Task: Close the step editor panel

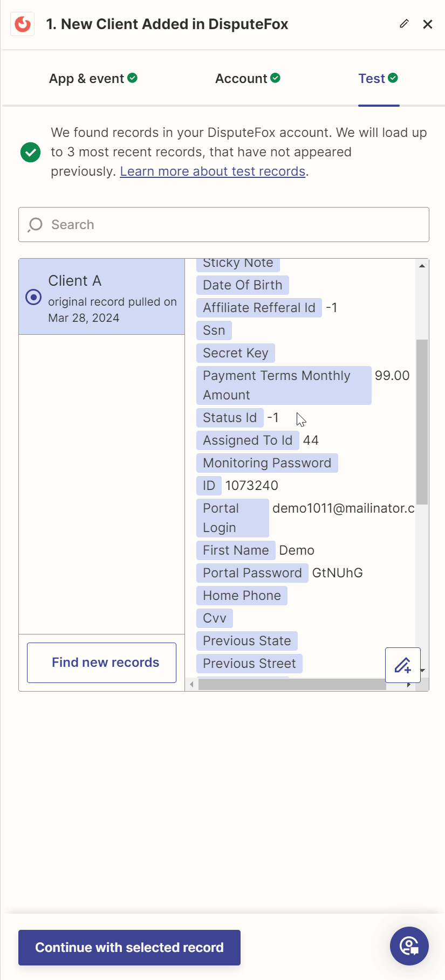Action: coord(428,24)
